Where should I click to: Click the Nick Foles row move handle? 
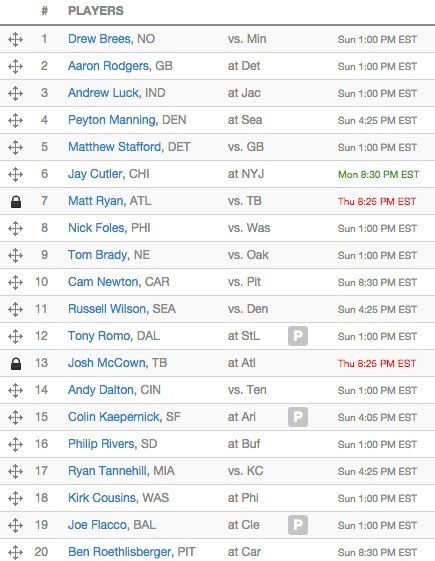pyautogui.click(x=15, y=228)
